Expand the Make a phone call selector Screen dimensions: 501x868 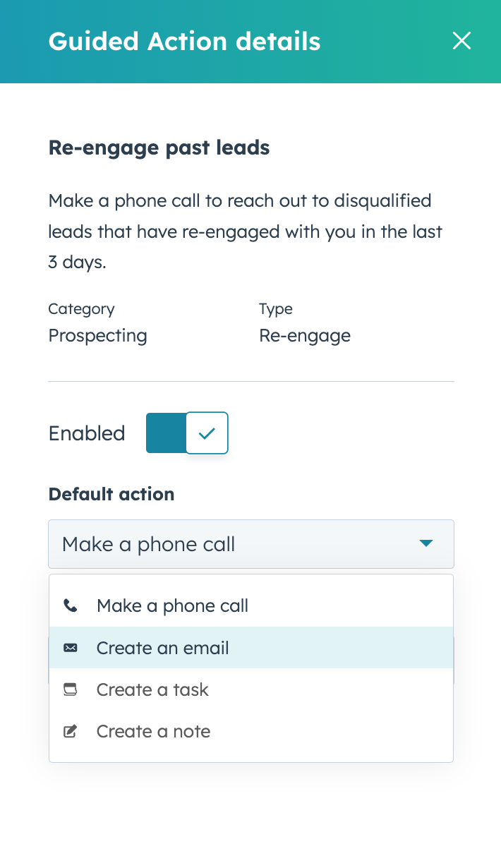point(250,543)
